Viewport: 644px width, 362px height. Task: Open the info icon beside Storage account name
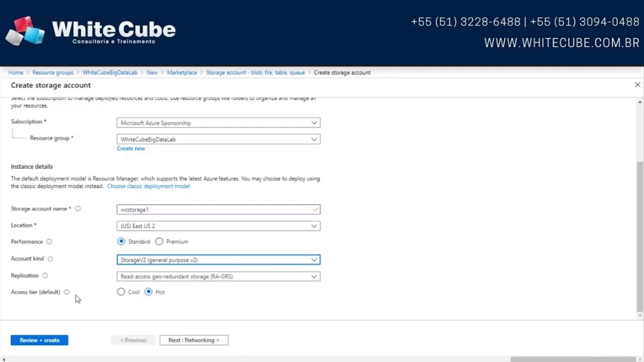click(78, 209)
